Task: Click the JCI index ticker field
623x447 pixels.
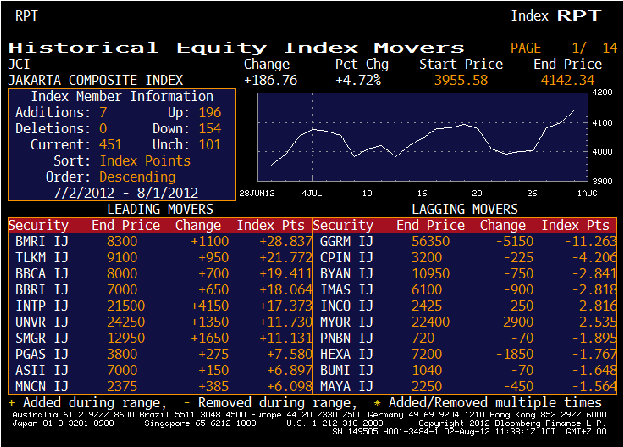Action: (18, 64)
